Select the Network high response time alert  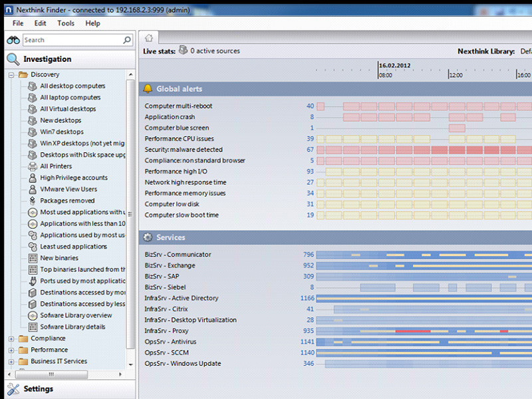(186, 182)
